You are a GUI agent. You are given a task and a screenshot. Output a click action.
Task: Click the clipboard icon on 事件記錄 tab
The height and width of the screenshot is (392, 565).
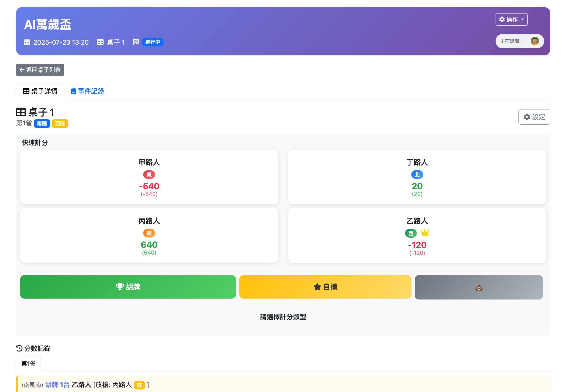pos(73,91)
